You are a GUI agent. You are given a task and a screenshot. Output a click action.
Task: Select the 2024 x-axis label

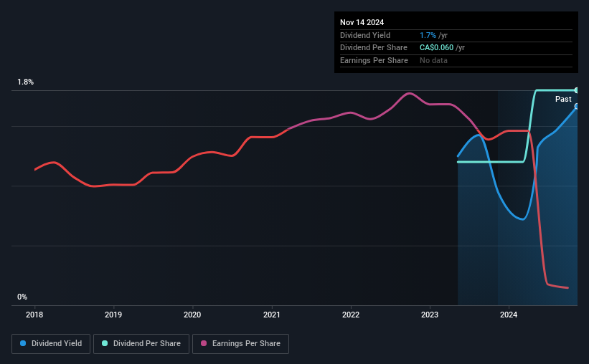click(509, 315)
